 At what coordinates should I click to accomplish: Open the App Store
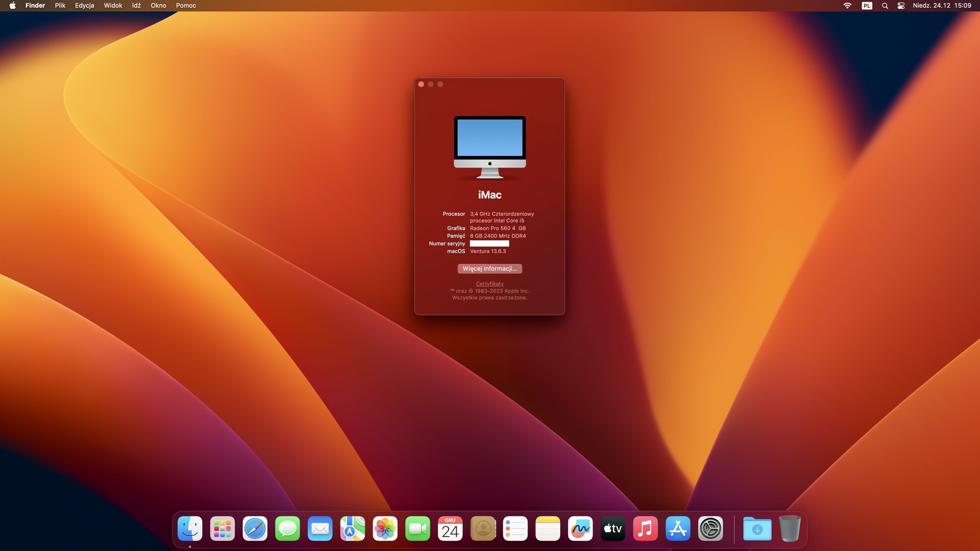pos(678,528)
